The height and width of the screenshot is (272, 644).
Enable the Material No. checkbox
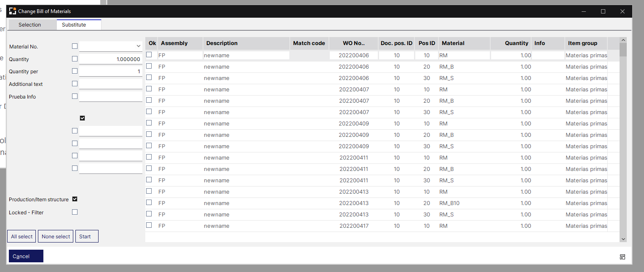pyautogui.click(x=75, y=46)
